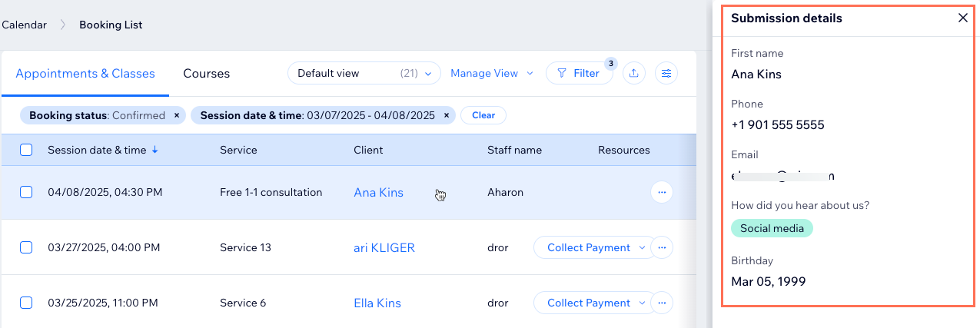Select the Resources column header
The width and height of the screenshot is (980, 328).
point(624,150)
